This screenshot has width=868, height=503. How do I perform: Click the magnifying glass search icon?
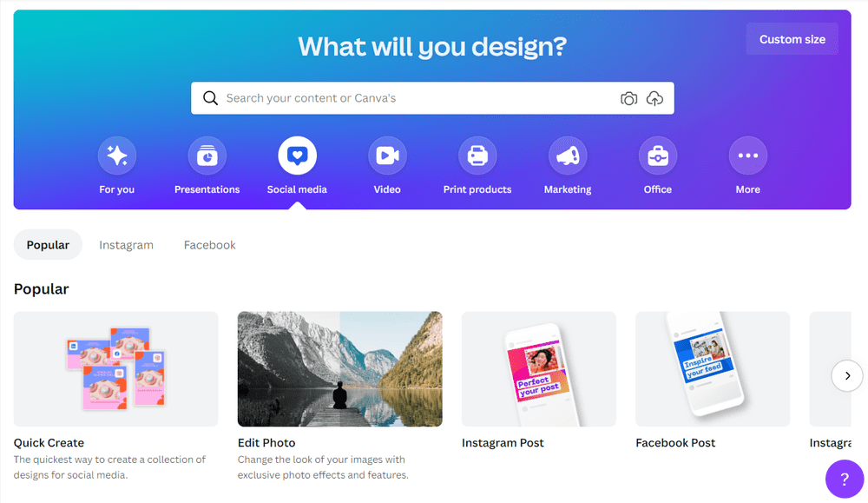[210, 98]
